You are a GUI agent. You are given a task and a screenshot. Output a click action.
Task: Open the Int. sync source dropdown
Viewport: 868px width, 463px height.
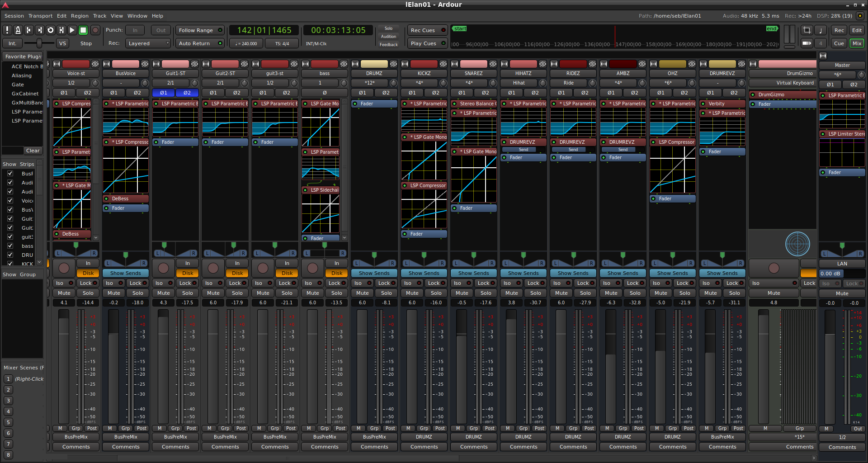(12, 43)
